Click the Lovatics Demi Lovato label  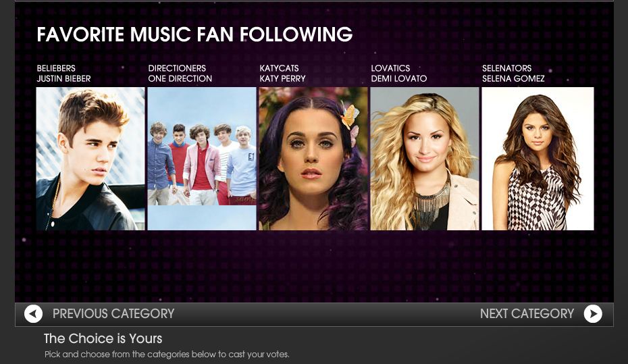(x=398, y=74)
